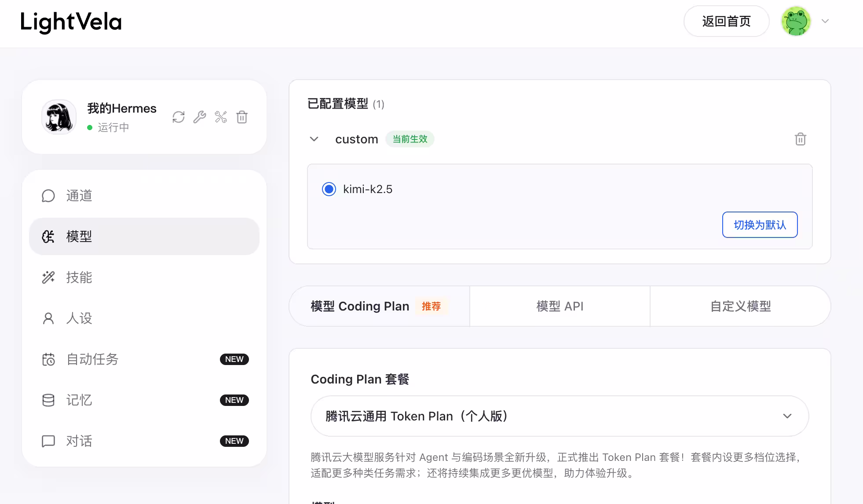
Task: Open the 腾讯云通用 Token Plan dropdown
Action: (559, 416)
